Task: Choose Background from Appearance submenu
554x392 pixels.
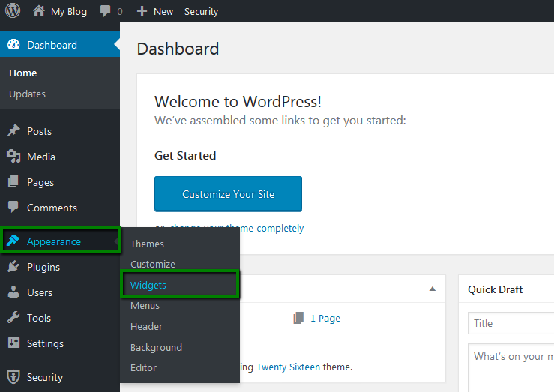Action: [156, 347]
